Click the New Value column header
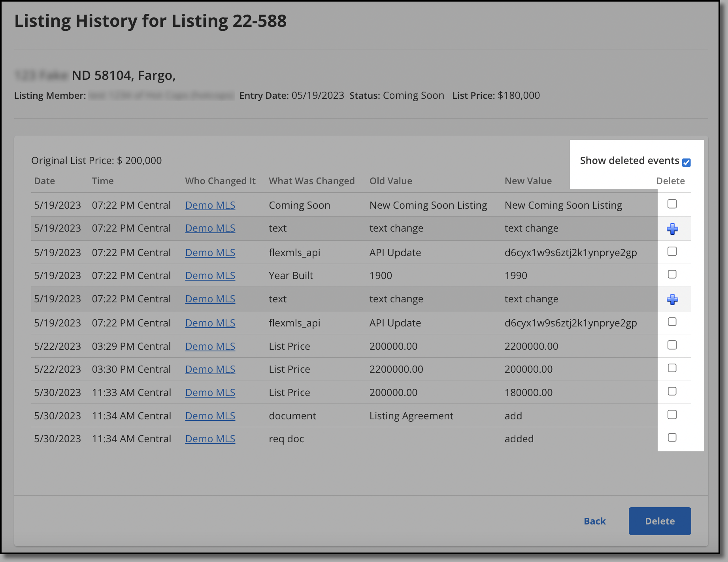Image resolution: width=728 pixels, height=562 pixels. (x=528, y=181)
